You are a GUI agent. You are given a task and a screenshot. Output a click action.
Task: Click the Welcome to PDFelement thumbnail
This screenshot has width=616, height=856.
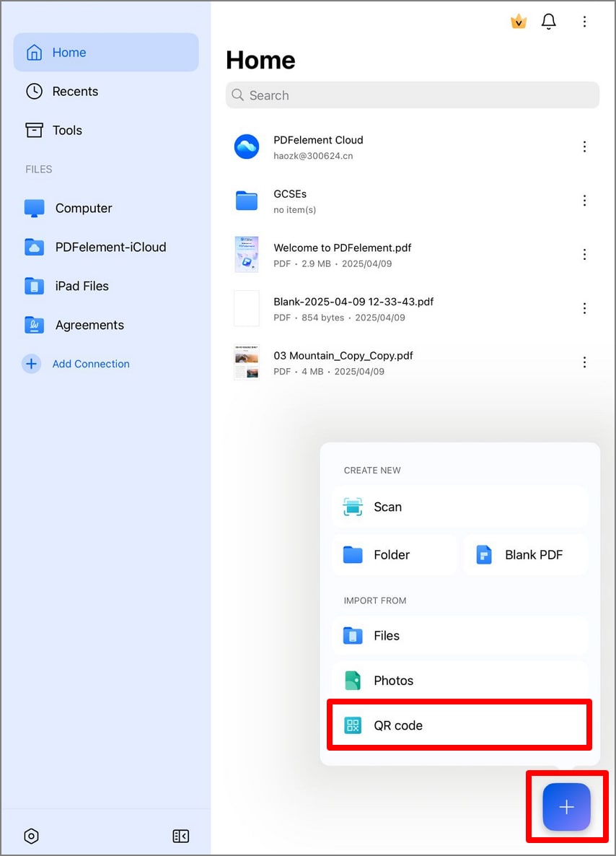[x=247, y=254]
